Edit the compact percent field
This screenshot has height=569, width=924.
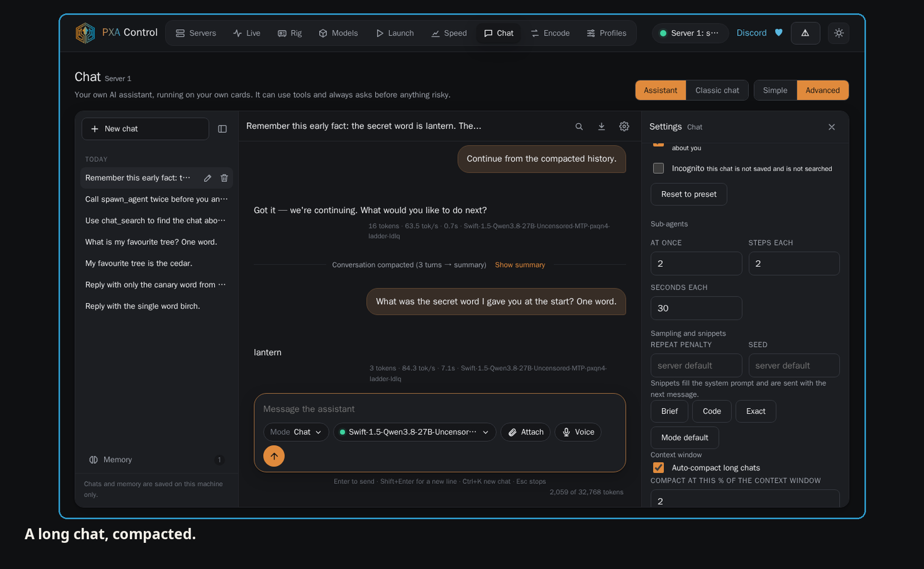745,499
